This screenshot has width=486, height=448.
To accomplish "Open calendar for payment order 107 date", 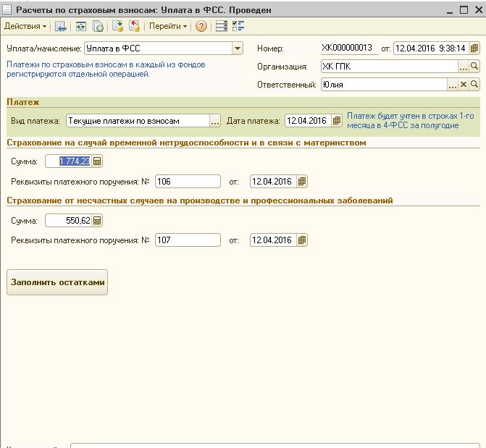I will (x=302, y=240).
